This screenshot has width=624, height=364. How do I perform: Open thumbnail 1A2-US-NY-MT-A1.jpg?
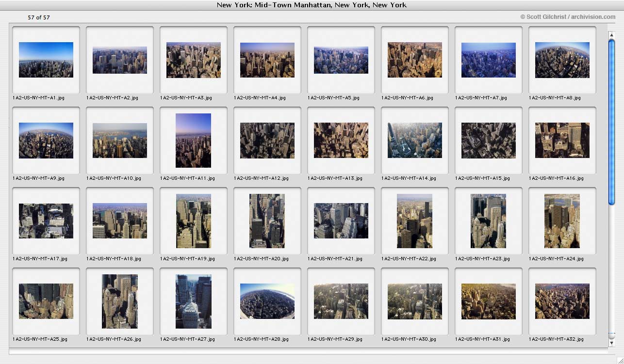pyautogui.click(x=46, y=60)
